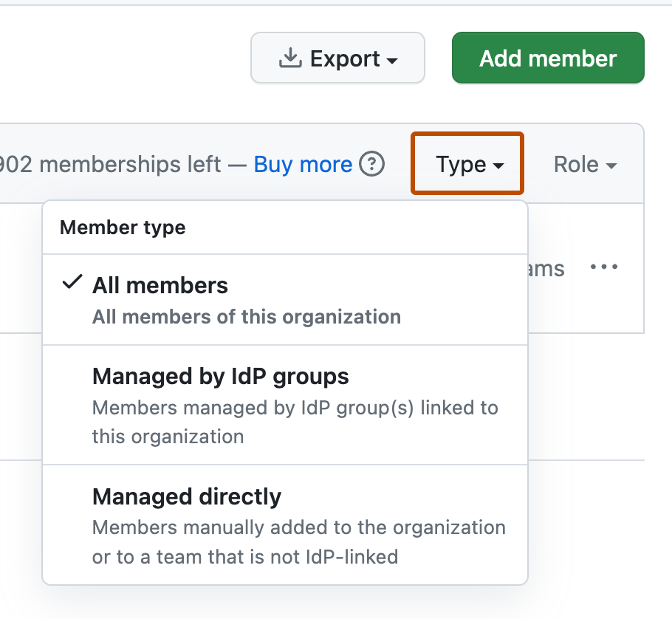Click the Member type menu header
672x619 pixels.
[123, 228]
